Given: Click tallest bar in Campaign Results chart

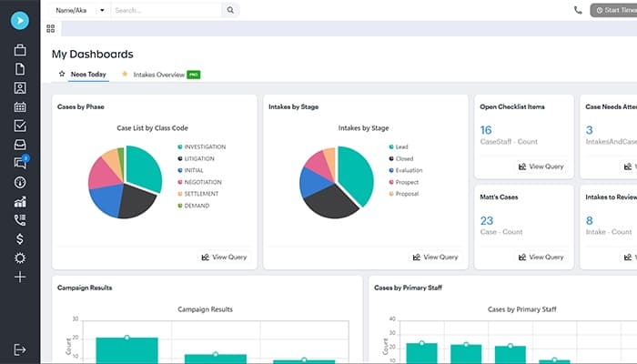Looking at the screenshot, I should (126, 349).
